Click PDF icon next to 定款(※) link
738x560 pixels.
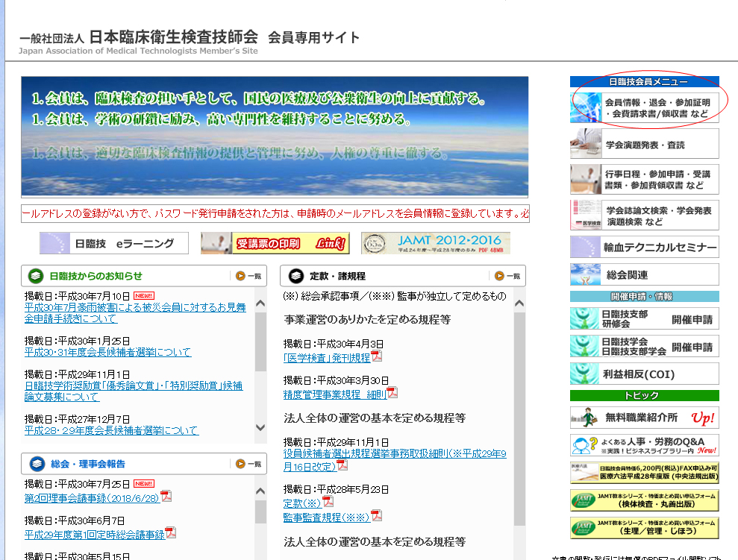(328, 502)
